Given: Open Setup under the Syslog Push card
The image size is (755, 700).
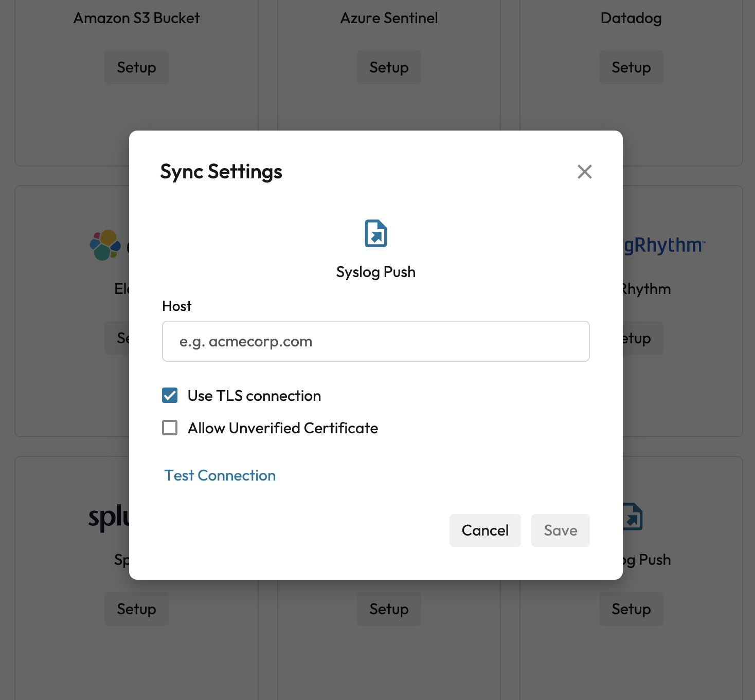Looking at the screenshot, I should [631, 609].
